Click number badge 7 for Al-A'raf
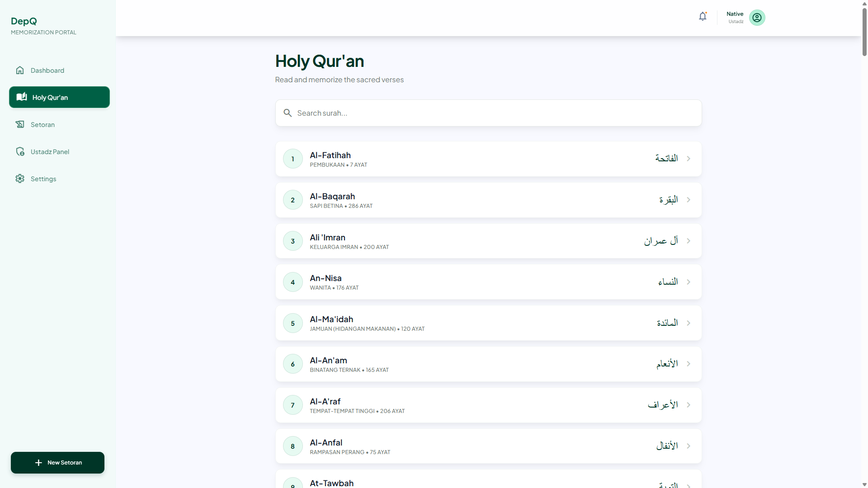The height and width of the screenshot is (488, 868). pos(293,405)
